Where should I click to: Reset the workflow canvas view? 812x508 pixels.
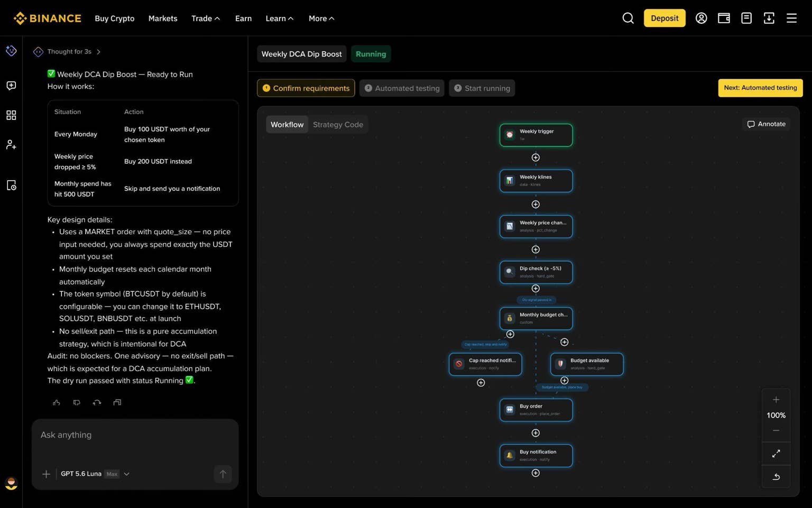(776, 477)
